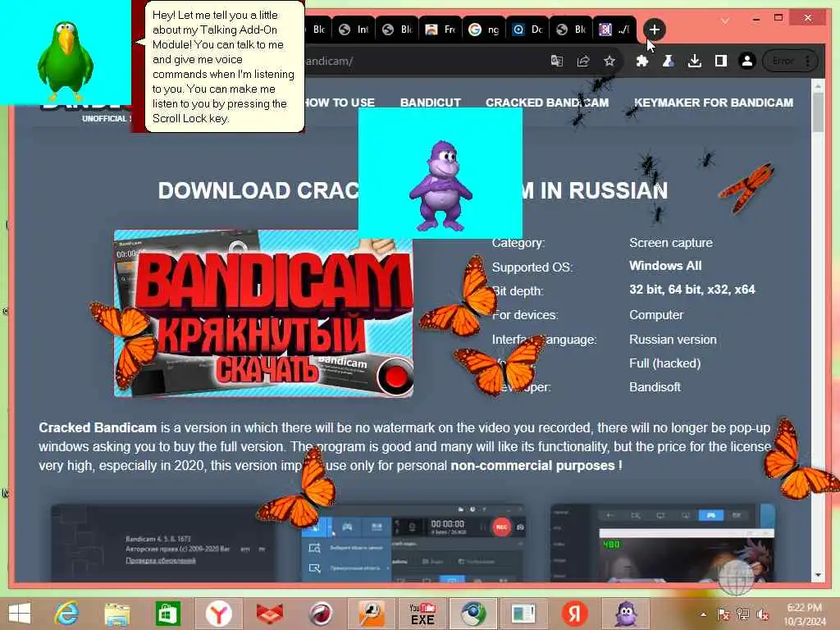Open the downloads tray icon

pos(694,61)
